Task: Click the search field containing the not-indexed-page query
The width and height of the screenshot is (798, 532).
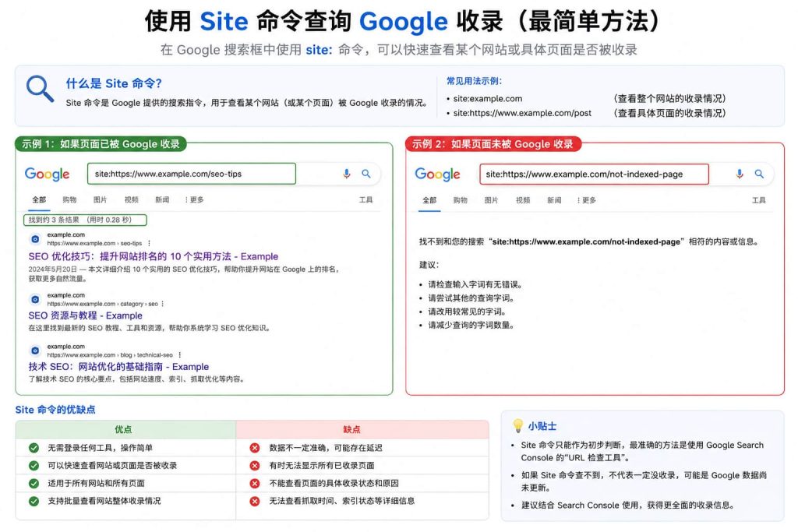Action: pos(594,174)
